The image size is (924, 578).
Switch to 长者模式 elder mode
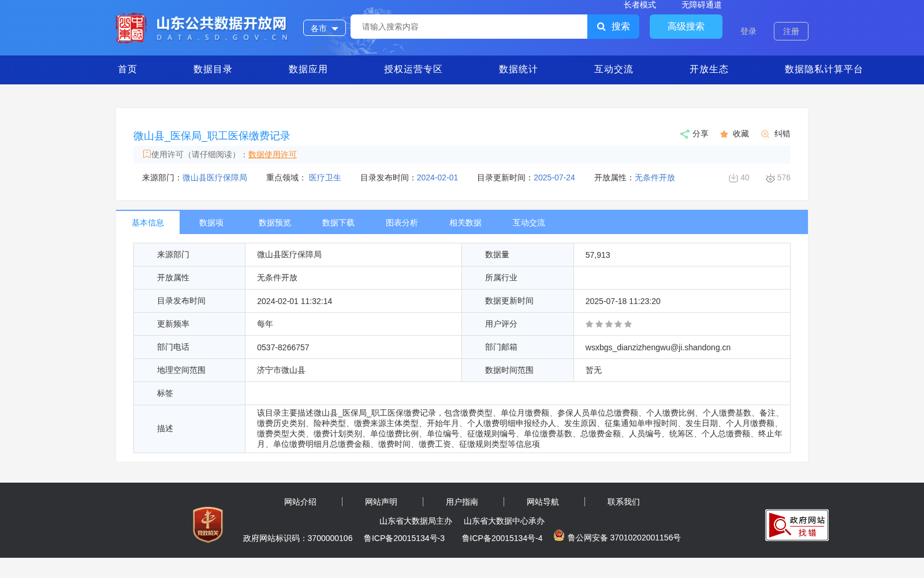(640, 5)
